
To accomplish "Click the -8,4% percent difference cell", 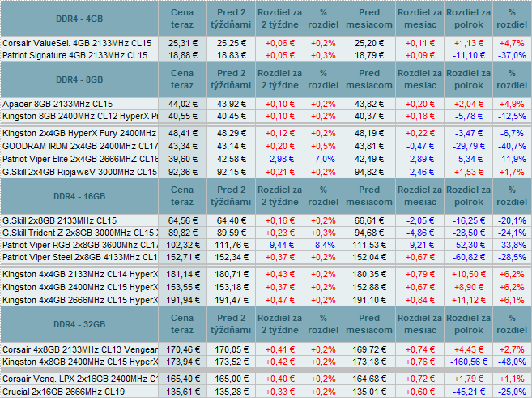I will [x=323, y=245].
